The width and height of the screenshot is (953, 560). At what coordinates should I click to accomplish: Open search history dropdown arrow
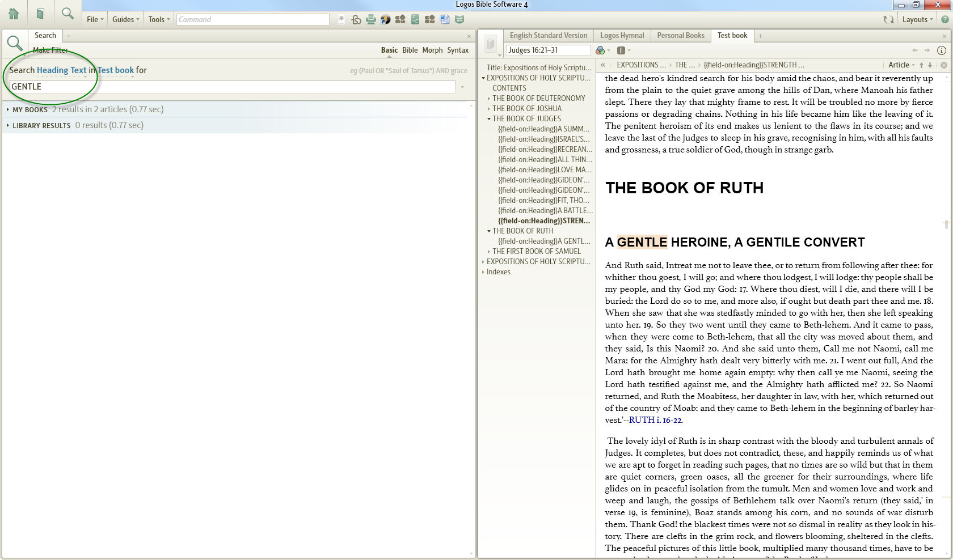coord(462,87)
